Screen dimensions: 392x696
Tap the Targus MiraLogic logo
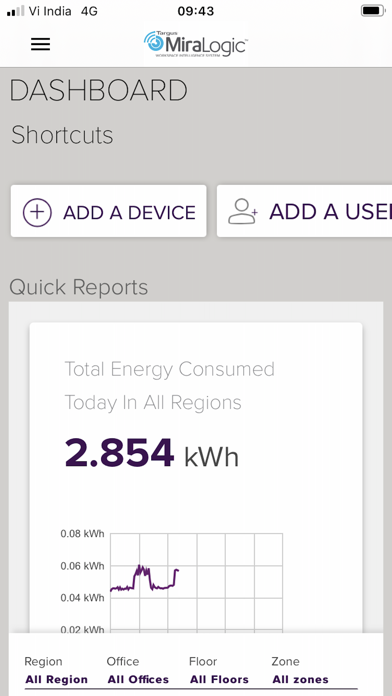point(195,44)
